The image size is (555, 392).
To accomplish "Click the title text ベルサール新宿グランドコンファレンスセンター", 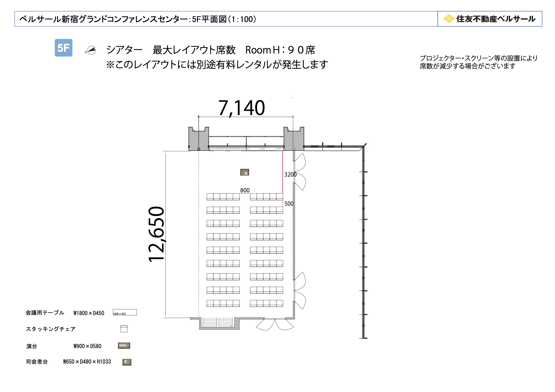I will click(x=104, y=19).
